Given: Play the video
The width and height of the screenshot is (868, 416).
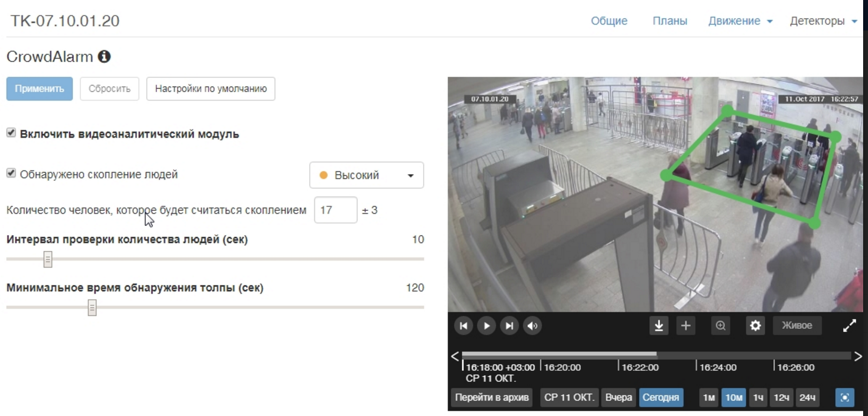Looking at the screenshot, I should (486, 326).
